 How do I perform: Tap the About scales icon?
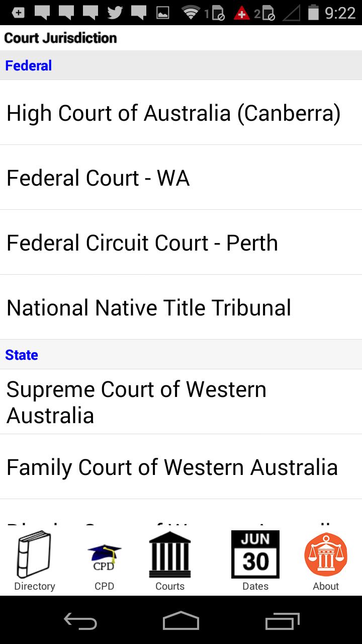click(326, 555)
